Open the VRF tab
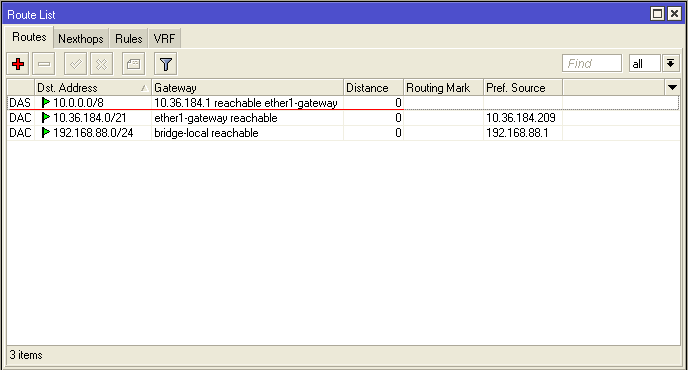688x370 pixels. pyautogui.click(x=164, y=39)
